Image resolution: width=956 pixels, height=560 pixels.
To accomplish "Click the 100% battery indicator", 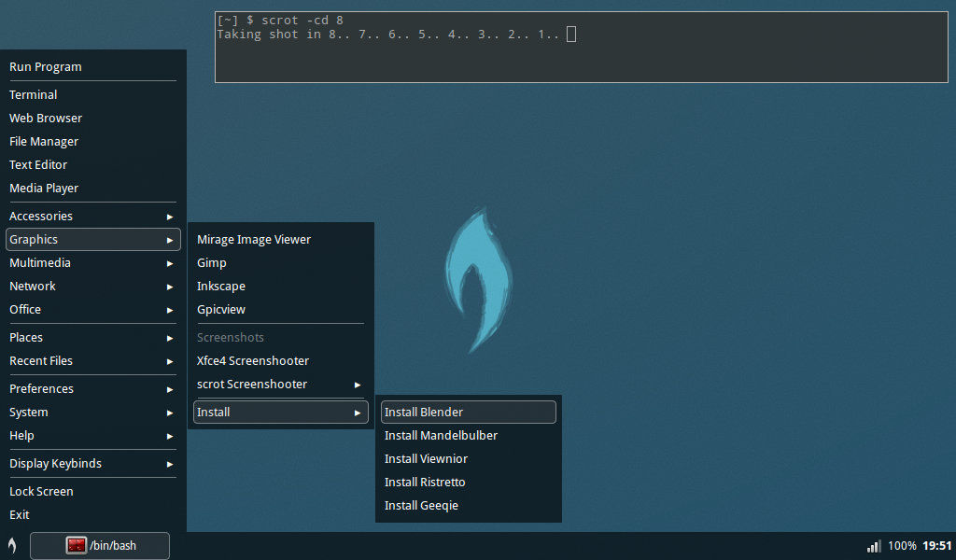I will pyautogui.click(x=902, y=546).
